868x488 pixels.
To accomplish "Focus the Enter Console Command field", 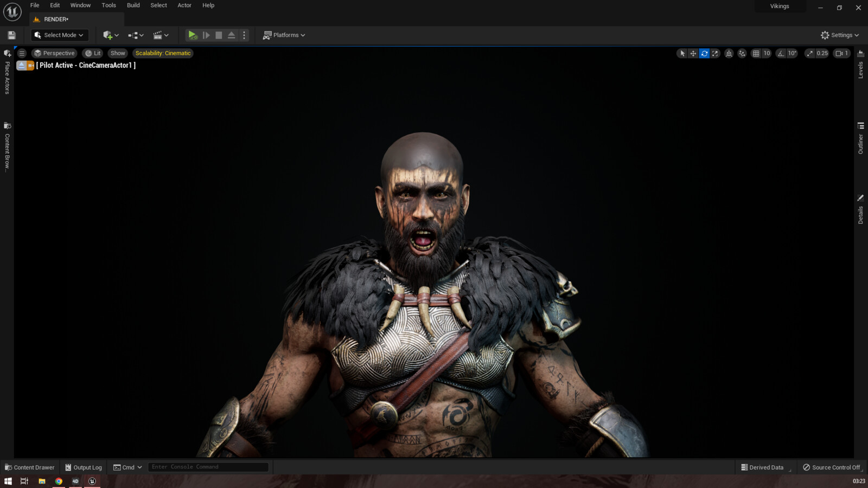I will tap(208, 467).
